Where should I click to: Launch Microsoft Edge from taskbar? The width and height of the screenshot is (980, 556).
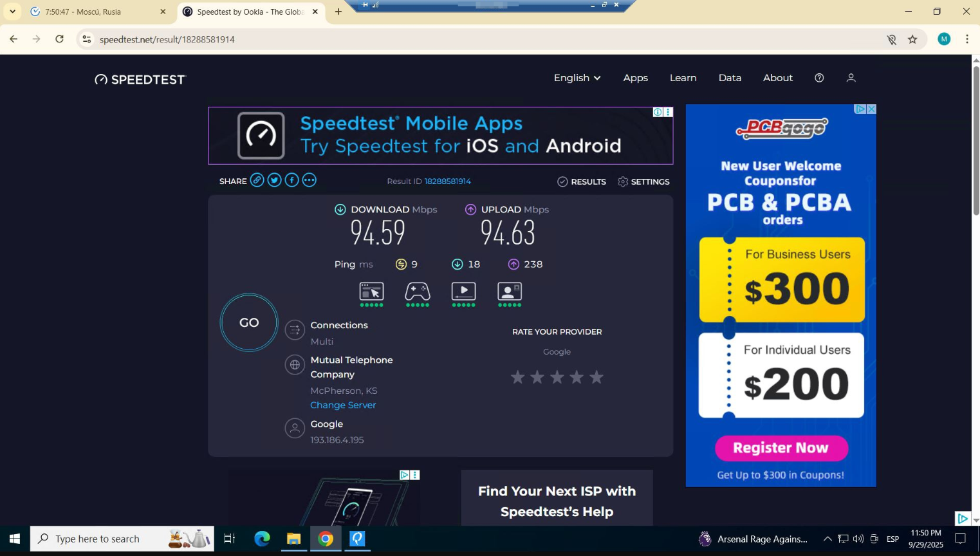tap(262, 539)
